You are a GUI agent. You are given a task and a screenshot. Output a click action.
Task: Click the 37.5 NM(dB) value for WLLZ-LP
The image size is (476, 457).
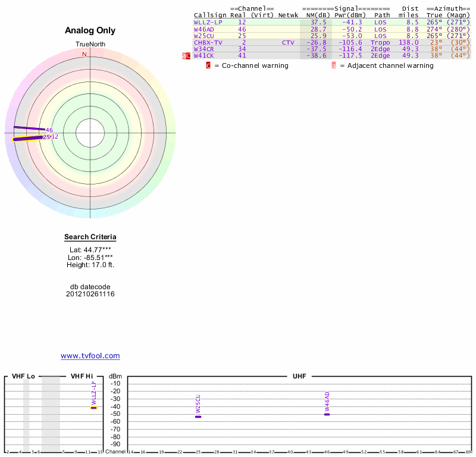pos(318,23)
